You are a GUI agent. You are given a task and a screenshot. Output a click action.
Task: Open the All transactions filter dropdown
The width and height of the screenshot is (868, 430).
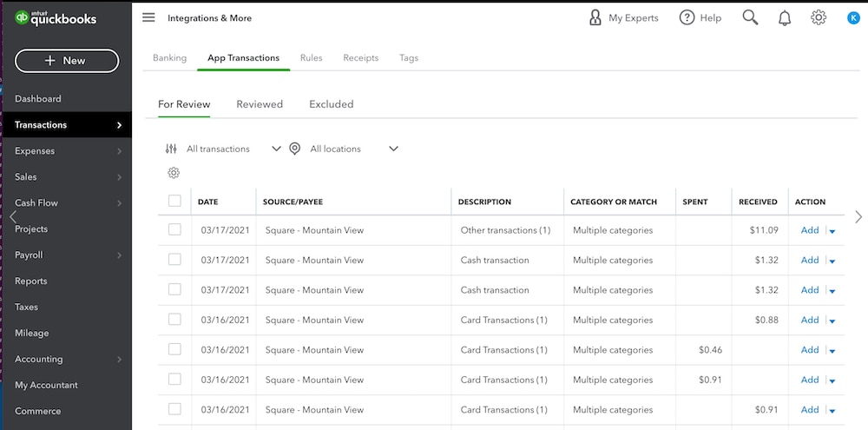pyautogui.click(x=224, y=149)
